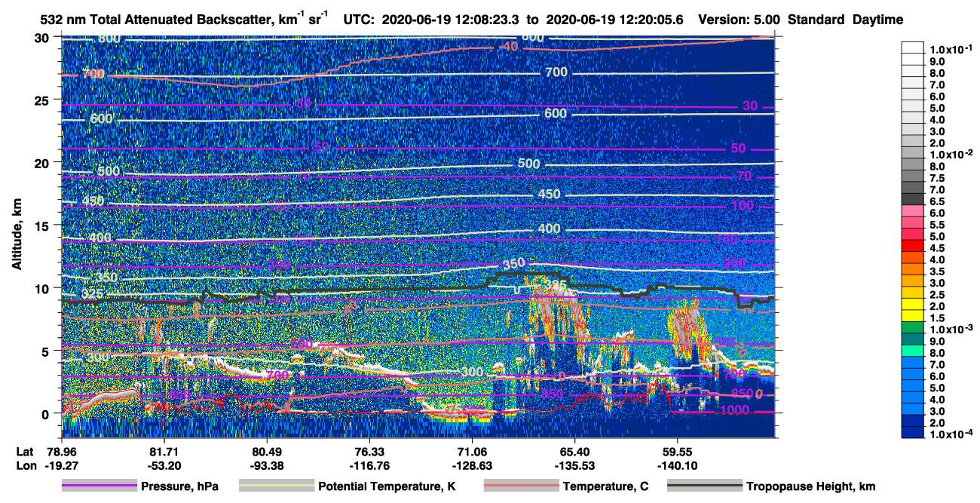Click the start time 2020-06-19 12:08:23.3
This screenshot has height=503, width=980.
click(449, 20)
